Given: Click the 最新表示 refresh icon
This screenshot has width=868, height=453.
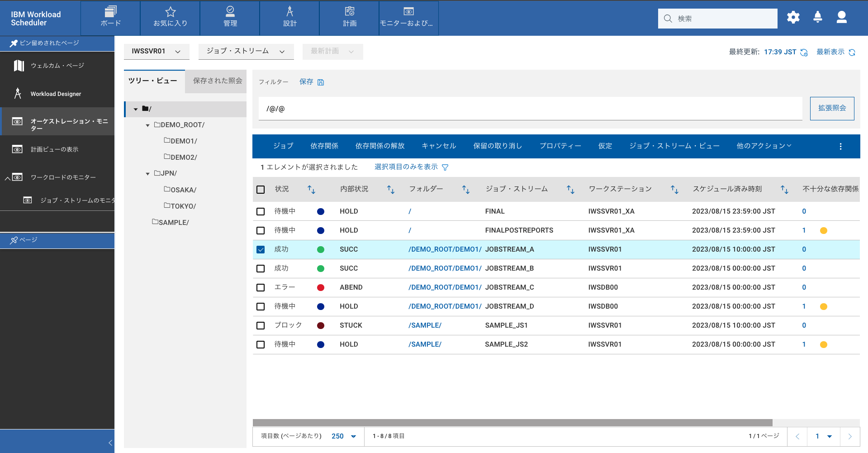Looking at the screenshot, I should pyautogui.click(x=852, y=52).
